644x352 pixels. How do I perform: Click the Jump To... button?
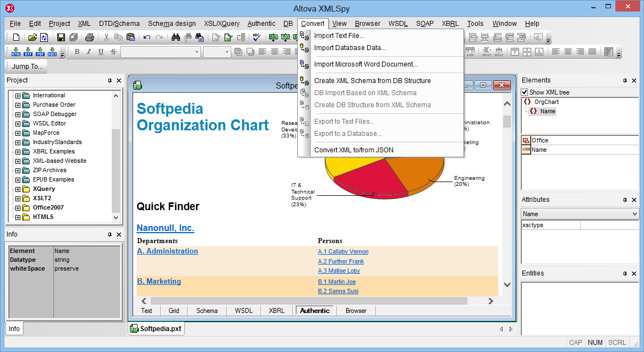[x=27, y=67]
